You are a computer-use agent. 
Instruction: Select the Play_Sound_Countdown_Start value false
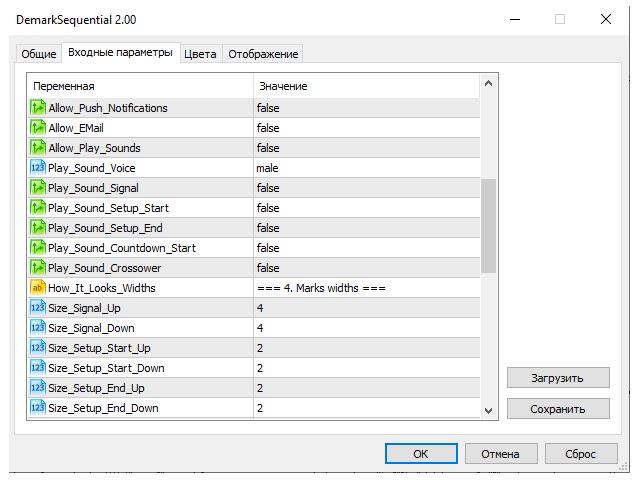pos(268,248)
